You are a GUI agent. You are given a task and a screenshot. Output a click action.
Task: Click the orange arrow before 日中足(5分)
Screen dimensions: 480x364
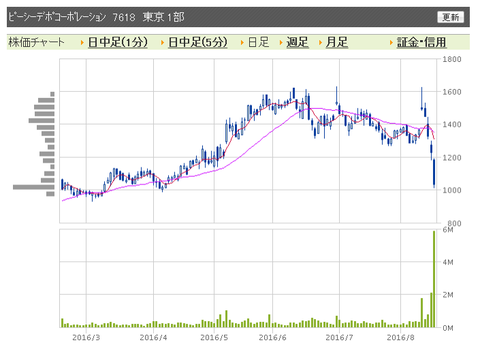(x=162, y=43)
